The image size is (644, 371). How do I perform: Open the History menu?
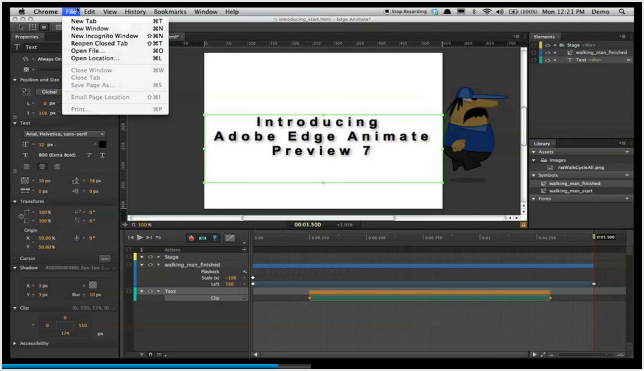coord(135,12)
